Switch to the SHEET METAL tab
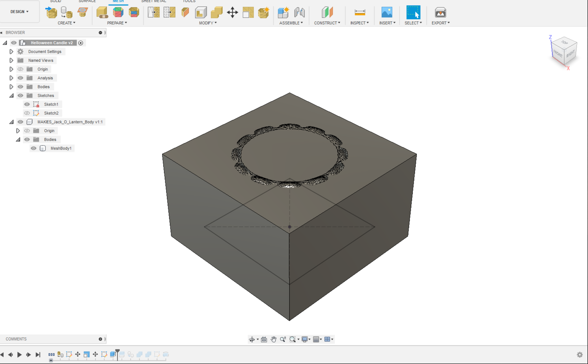The image size is (588, 364). click(x=153, y=1)
